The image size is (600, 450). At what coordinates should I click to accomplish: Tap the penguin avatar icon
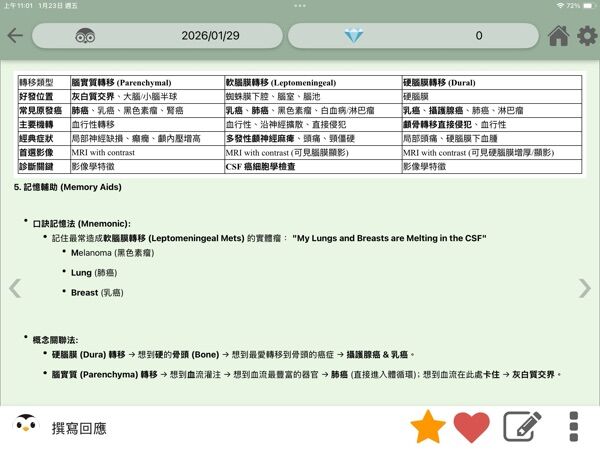point(25,427)
